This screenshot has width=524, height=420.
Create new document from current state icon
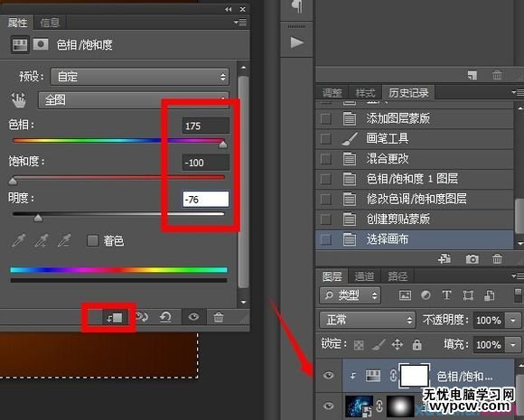click(x=444, y=258)
